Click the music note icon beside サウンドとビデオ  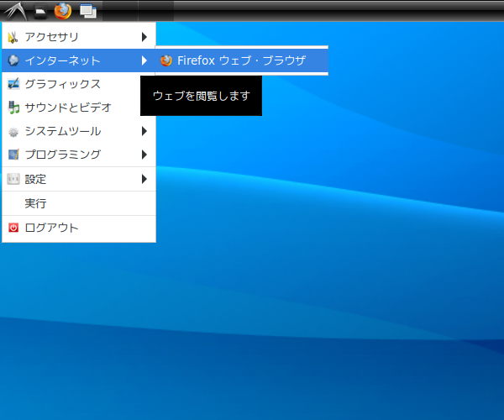[x=13, y=108]
